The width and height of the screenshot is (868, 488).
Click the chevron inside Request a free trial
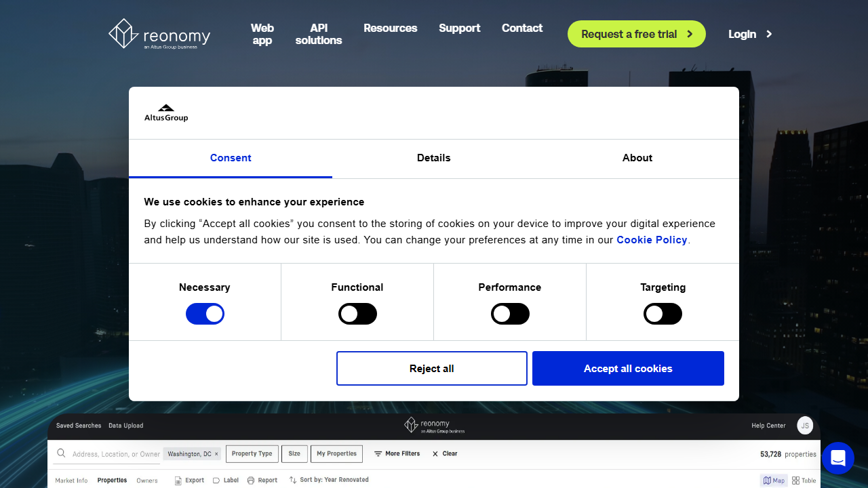[x=690, y=34]
